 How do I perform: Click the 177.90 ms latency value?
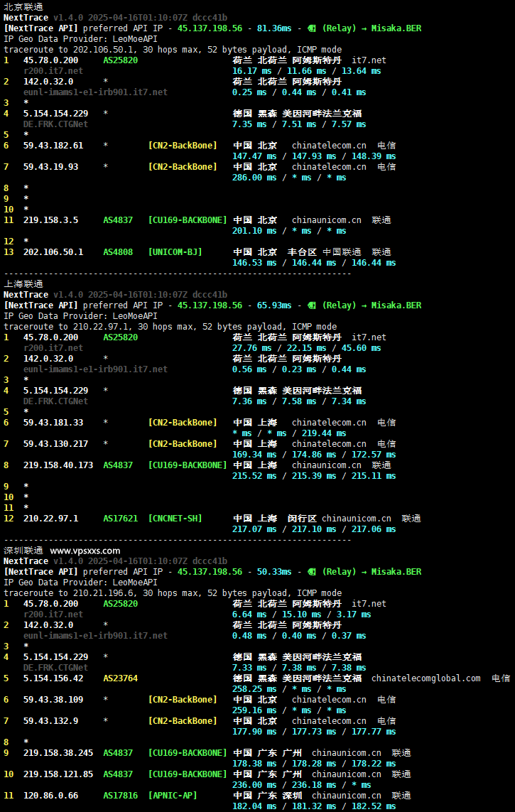254,732
